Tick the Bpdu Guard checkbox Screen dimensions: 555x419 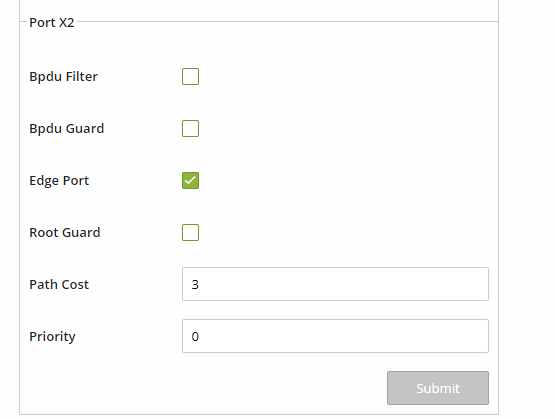pyautogui.click(x=190, y=128)
